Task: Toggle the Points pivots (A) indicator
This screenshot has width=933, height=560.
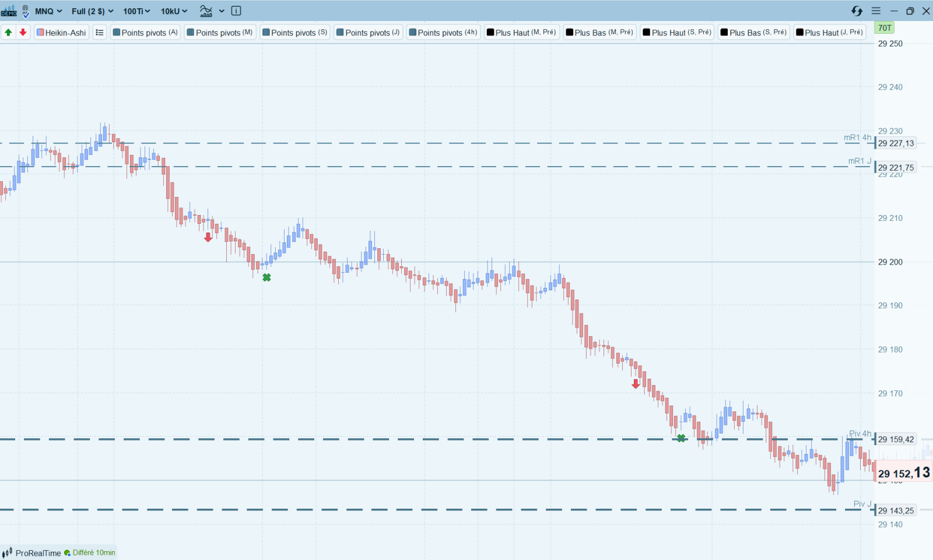Action: click(x=145, y=33)
